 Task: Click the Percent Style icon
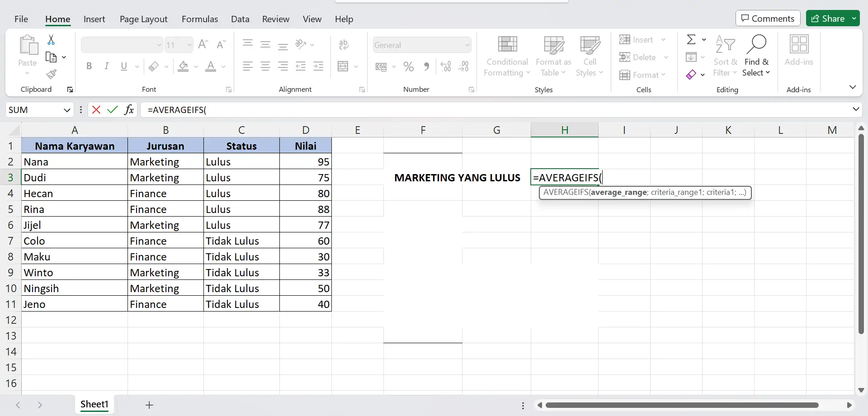pyautogui.click(x=409, y=66)
